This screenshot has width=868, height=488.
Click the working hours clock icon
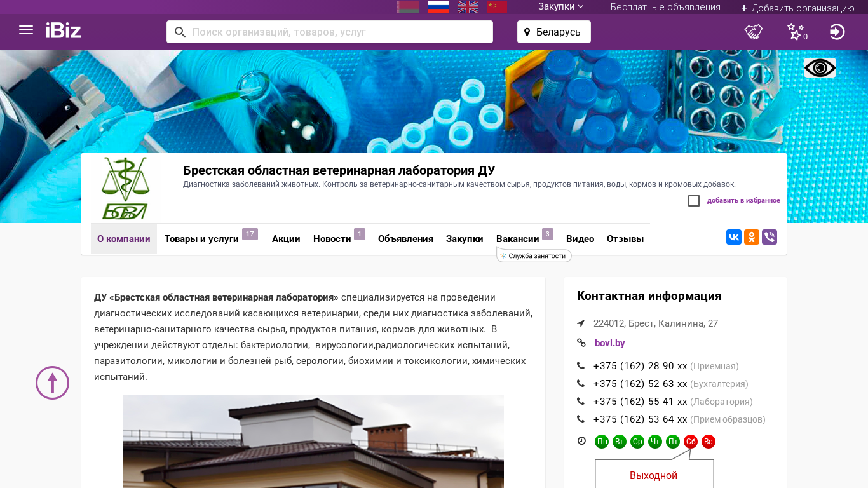pyautogui.click(x=581, y=441)
